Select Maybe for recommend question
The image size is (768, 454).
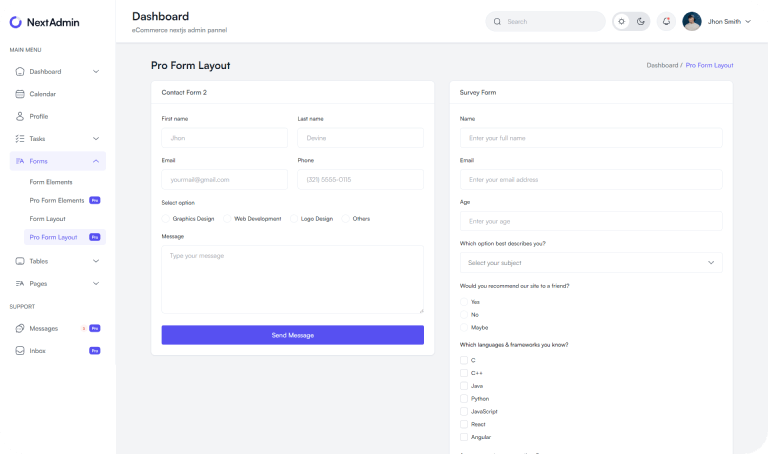pos(464,327)
